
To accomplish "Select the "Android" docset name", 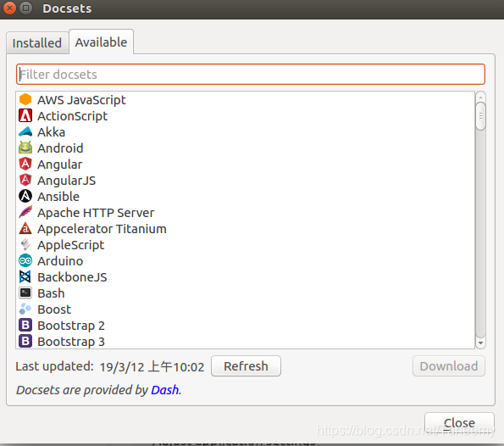I will point(60,148).
